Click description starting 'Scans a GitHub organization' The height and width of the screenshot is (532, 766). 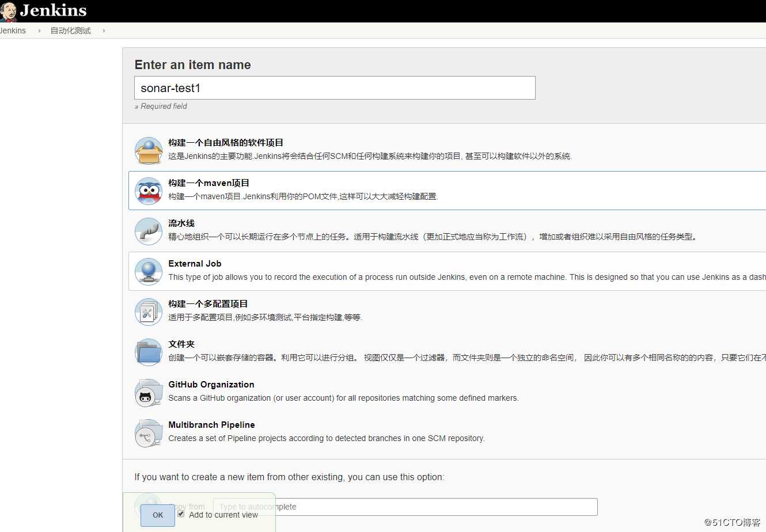click(x=343, y=398)
